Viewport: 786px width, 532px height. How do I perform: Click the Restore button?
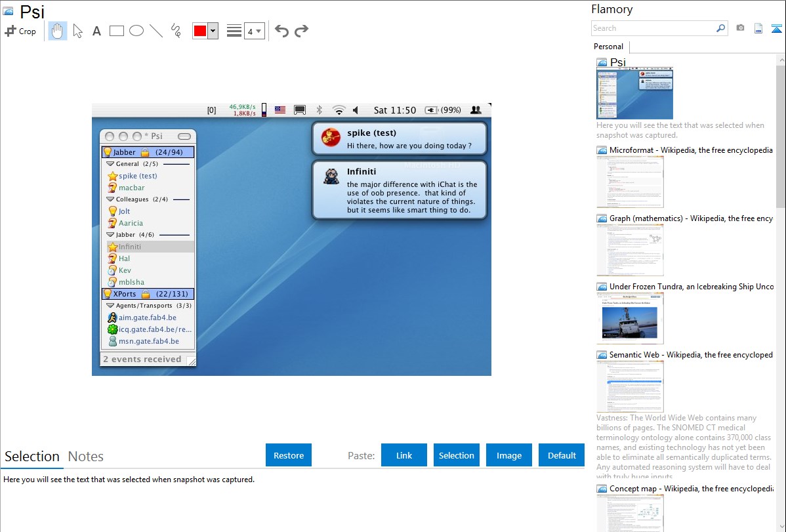pos(289,455)
